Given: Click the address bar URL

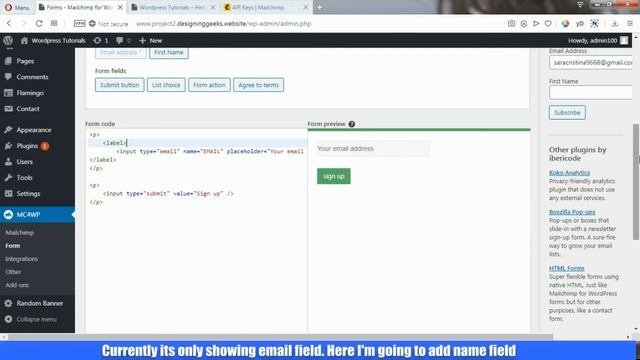Looking at the screenshot, I should click(223, 24).
